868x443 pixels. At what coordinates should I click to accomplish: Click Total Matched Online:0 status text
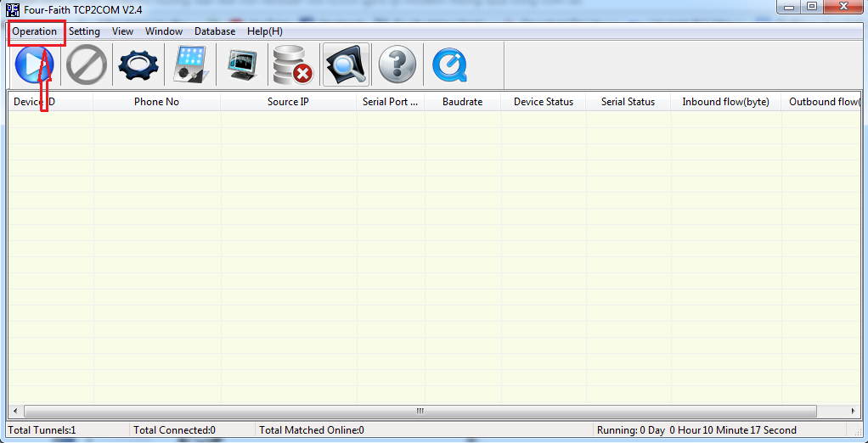click(312, 429)
